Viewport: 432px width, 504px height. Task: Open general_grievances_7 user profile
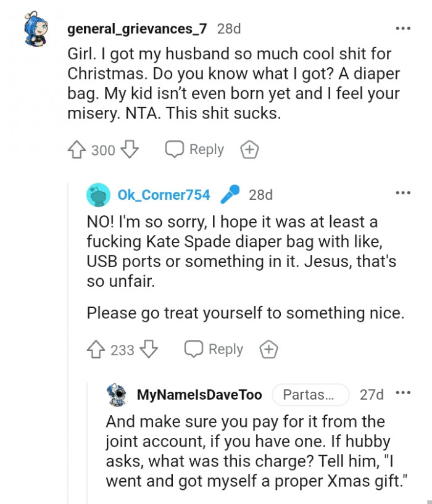[x=138, y=28]
